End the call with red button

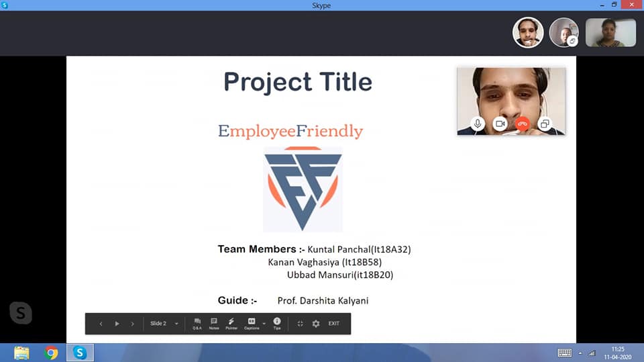pyautogui.click(x=523, y=124)
